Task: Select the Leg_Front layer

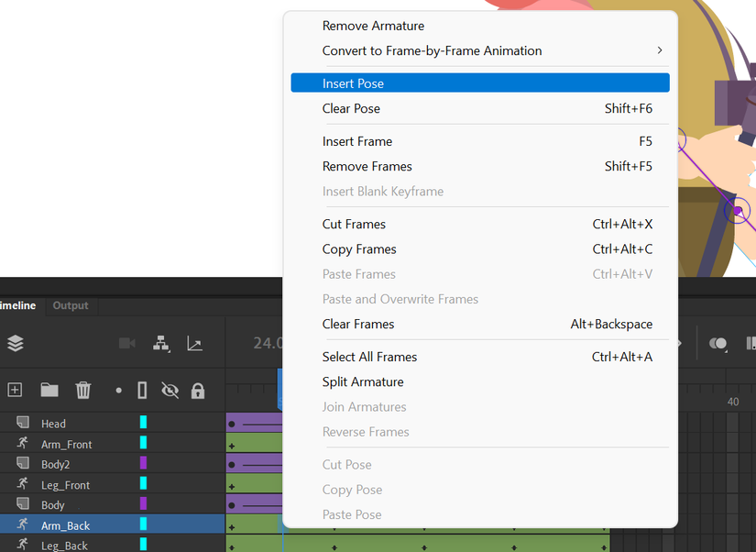Action: tap(64, 484)
